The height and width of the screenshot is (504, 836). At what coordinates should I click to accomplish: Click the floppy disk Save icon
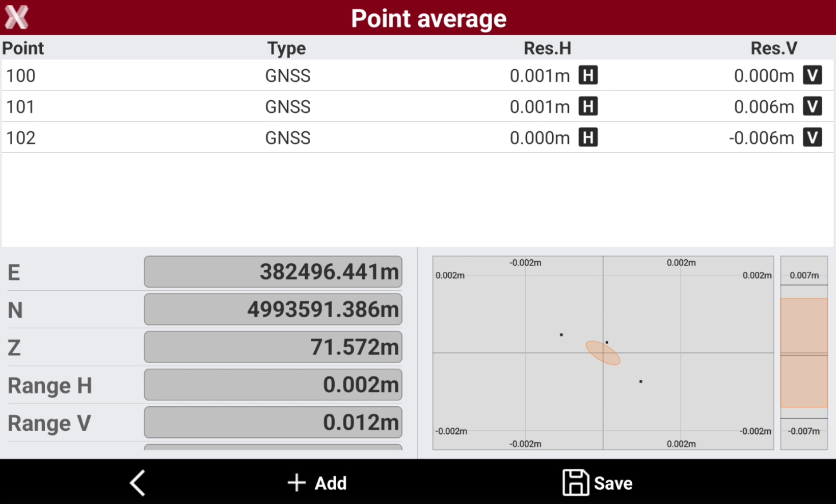coord(576,483)
